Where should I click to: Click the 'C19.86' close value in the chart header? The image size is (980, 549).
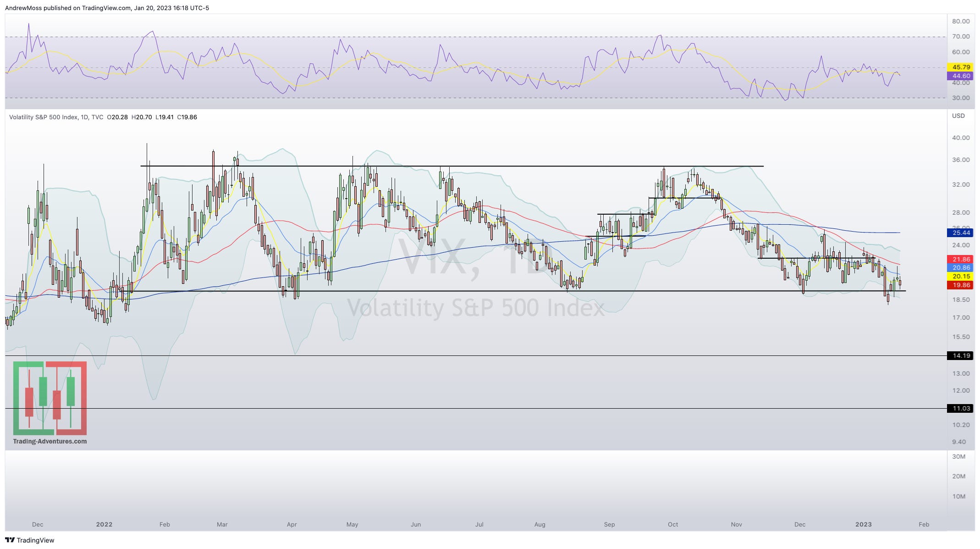click(x=187, y=117)
